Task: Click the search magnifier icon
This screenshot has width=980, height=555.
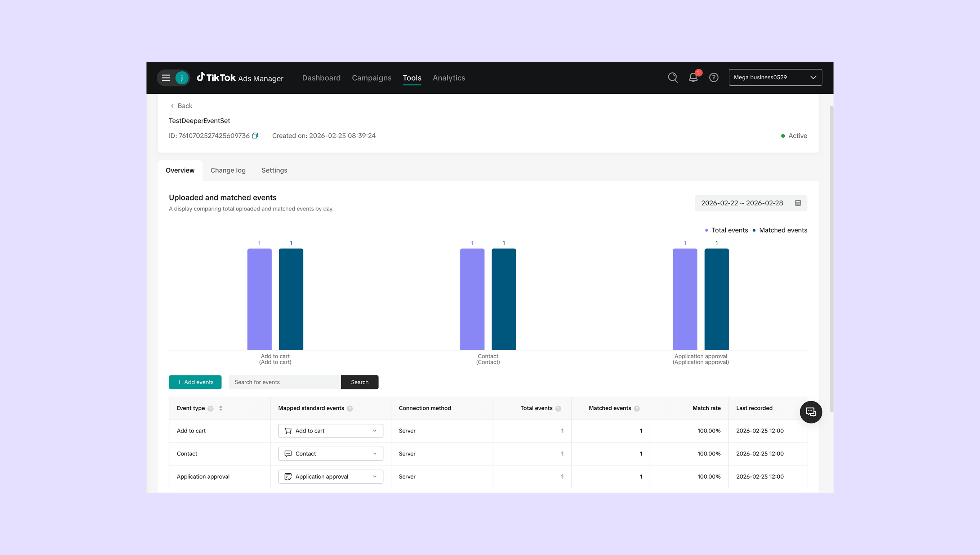Action: click(673, 77)
